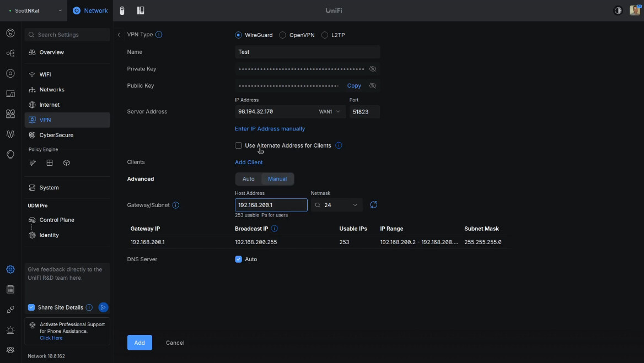Reveal the Private Key with eye icon
The image size is (644, 363).
click(x=373, y=69)
